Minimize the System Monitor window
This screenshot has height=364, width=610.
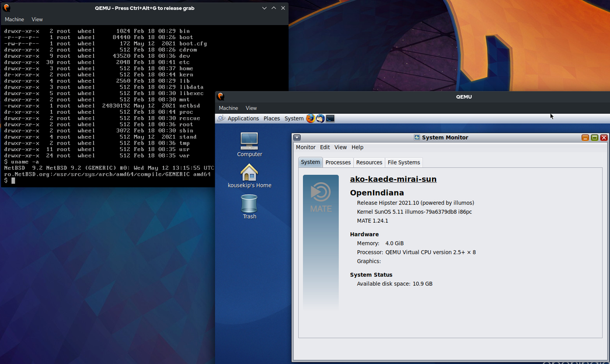(x=585, y=138)
